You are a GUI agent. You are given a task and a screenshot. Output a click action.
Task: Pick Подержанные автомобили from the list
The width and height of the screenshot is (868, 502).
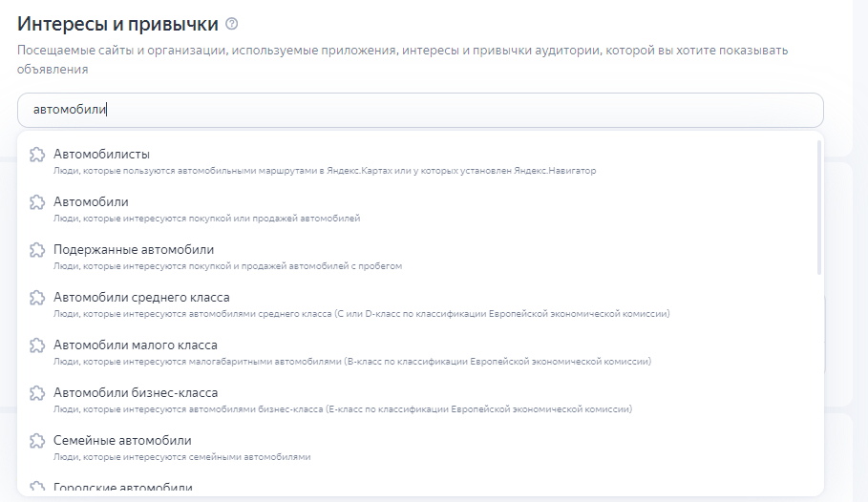pyautogui.click(x=417, y=257)
